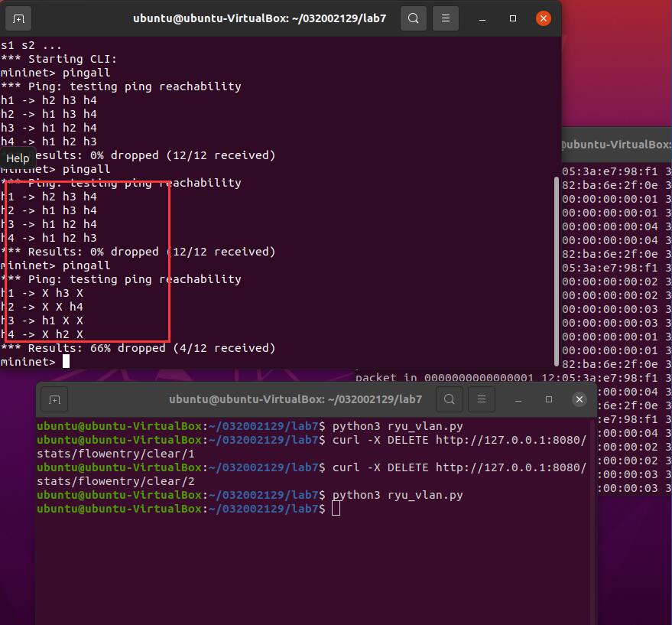Click the last 'mininet> pingall' command line
Screen dimensions: 672x625
click(55, 265)
